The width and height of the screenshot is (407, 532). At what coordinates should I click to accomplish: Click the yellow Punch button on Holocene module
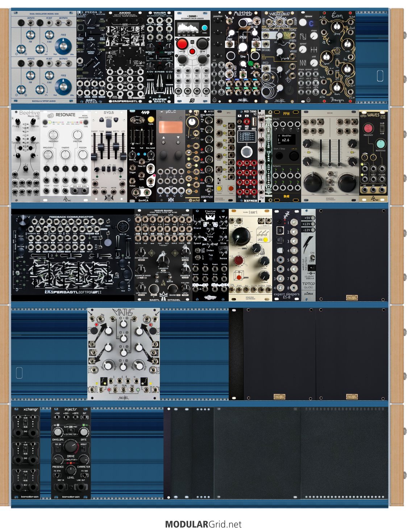(x=219, y=189)
